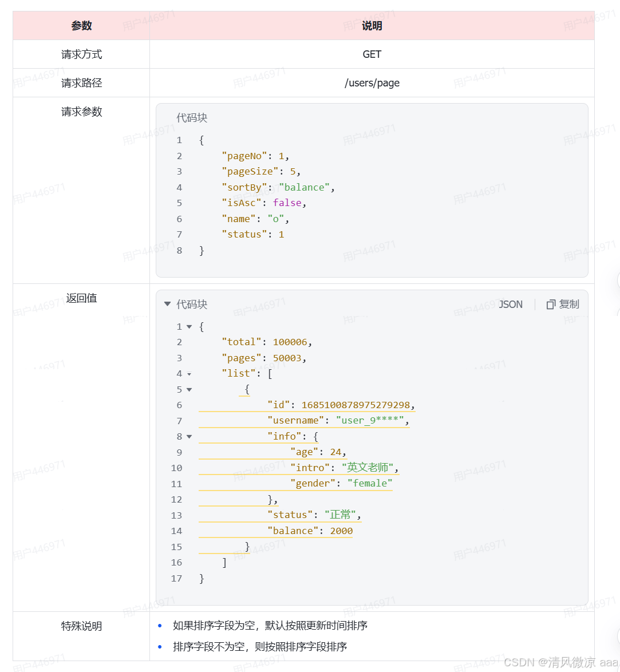Viewport: 620px width, 672px height.
Task: Click the "intro": "英文老师" line
Action: tap(344, 468)
